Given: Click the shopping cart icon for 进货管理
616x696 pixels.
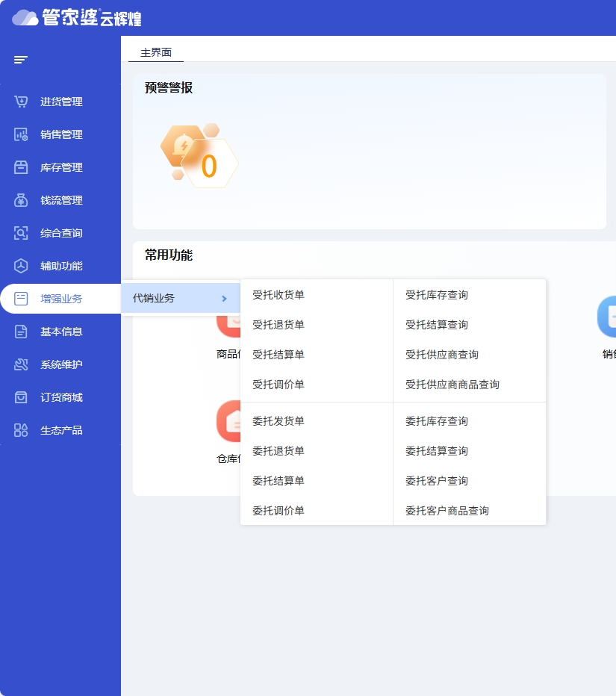Looking at the screenshot, I should click(21, 102).
